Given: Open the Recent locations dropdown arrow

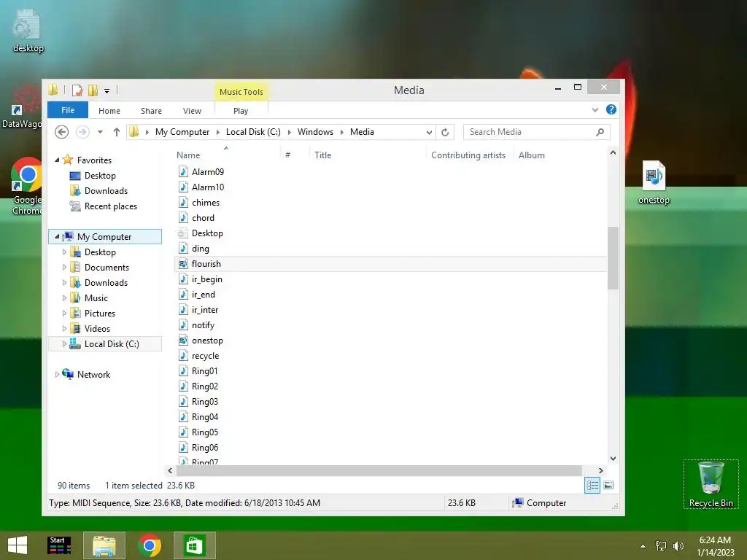Looking at the screenshot, I should tap(100, 132).
